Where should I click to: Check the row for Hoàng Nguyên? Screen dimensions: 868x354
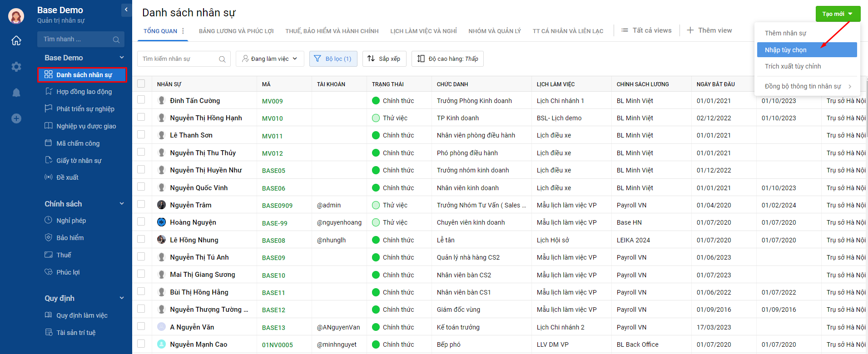coord(141,222)
